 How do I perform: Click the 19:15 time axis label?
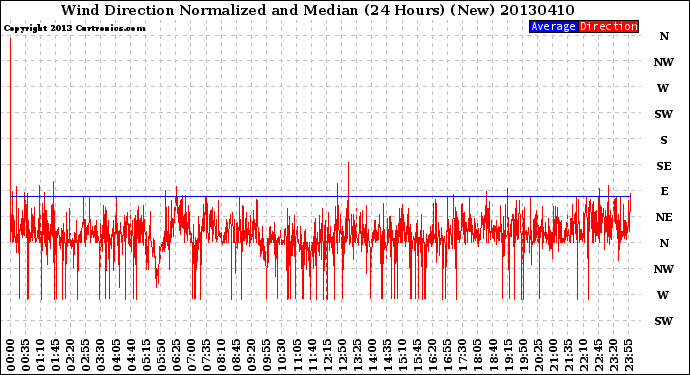point(508,355)
